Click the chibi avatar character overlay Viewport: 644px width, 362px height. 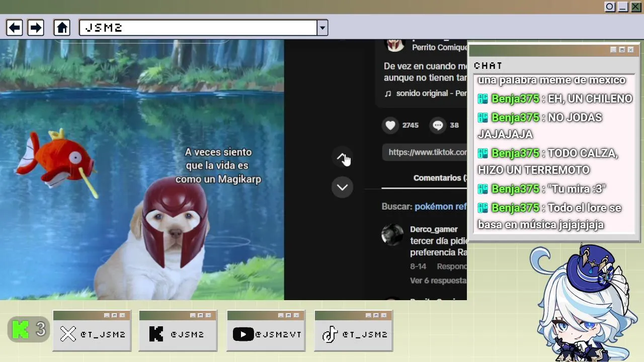point(584,303)
